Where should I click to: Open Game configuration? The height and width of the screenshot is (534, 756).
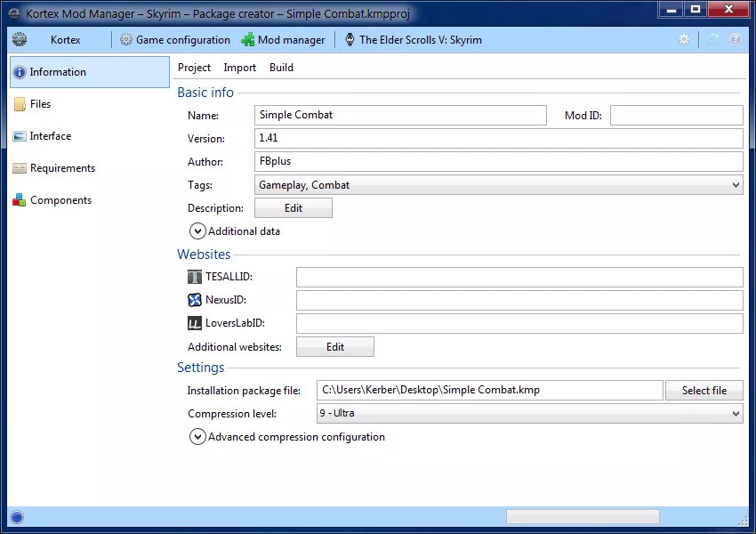pos(175,40)
